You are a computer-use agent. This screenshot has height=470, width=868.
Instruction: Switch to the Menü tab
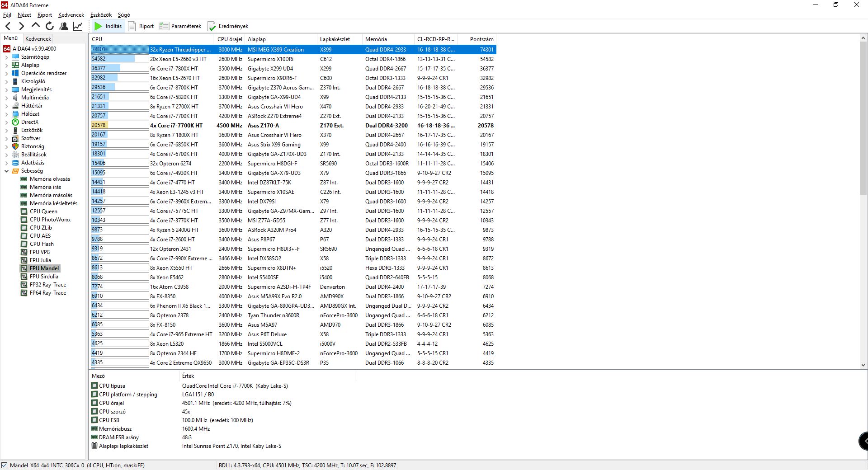tap(10, 38)
